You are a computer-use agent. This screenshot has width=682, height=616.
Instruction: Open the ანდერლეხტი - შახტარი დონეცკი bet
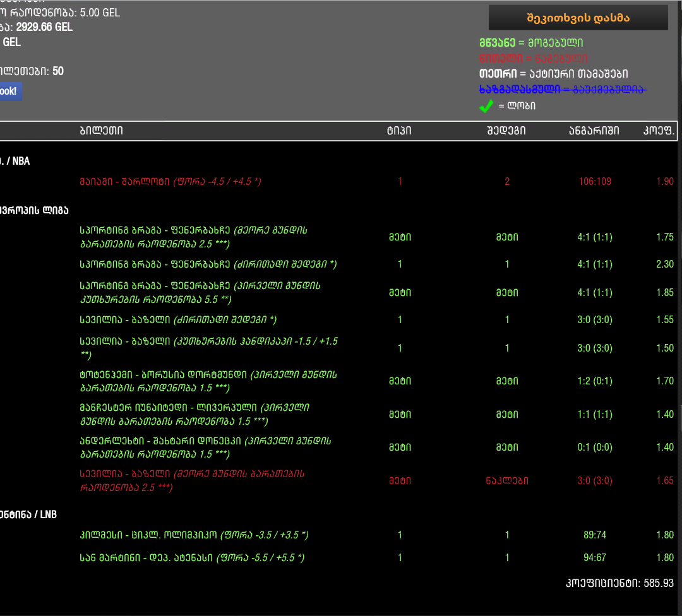coord(205,447)
